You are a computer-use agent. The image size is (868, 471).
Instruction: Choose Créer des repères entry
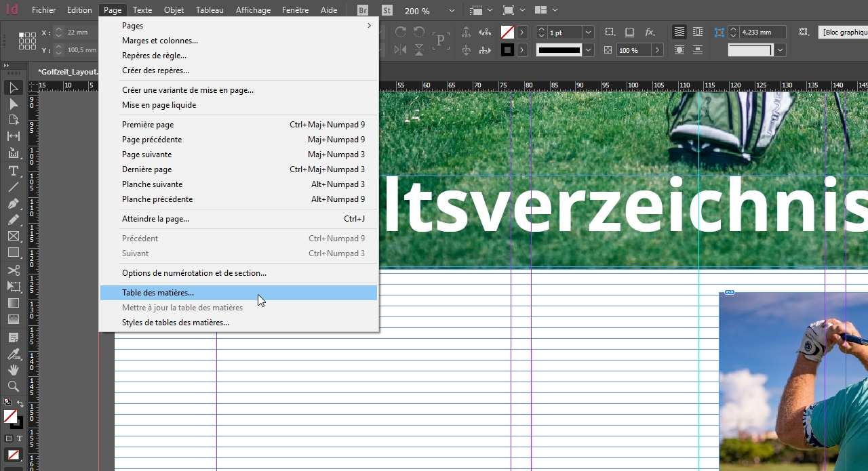(x=238, y=70)
